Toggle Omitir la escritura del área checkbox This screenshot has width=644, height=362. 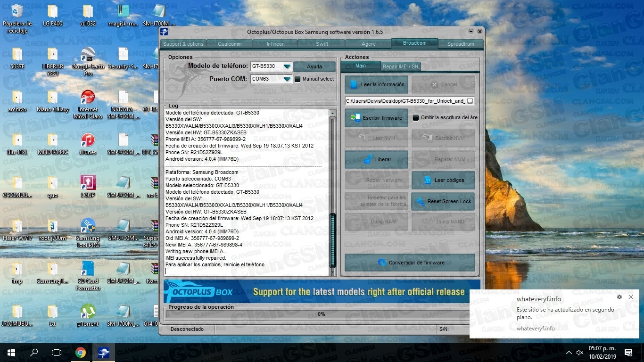point(416,118)
